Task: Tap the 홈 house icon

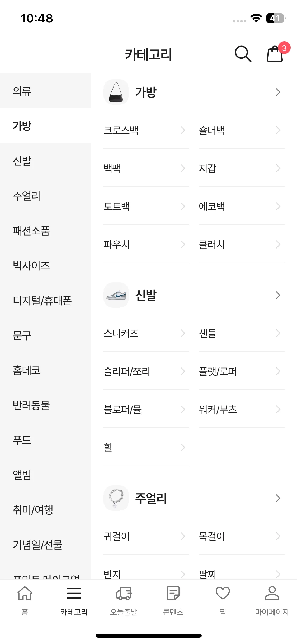Action: [x=25, y=593]
